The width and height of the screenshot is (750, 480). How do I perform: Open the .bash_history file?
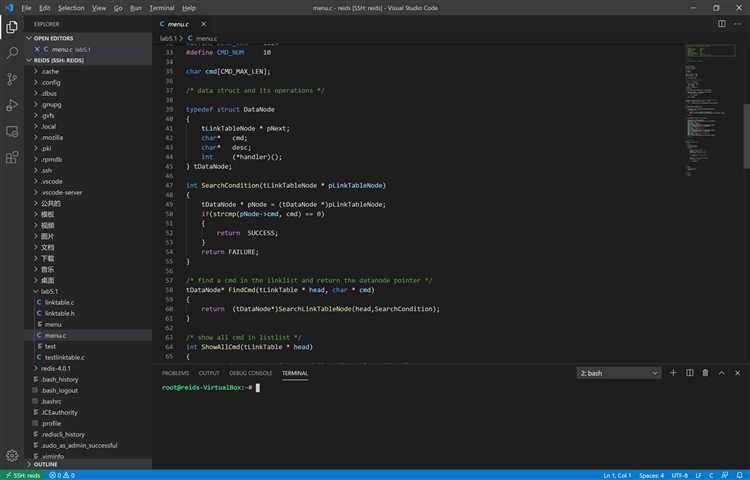click(60, 379)
